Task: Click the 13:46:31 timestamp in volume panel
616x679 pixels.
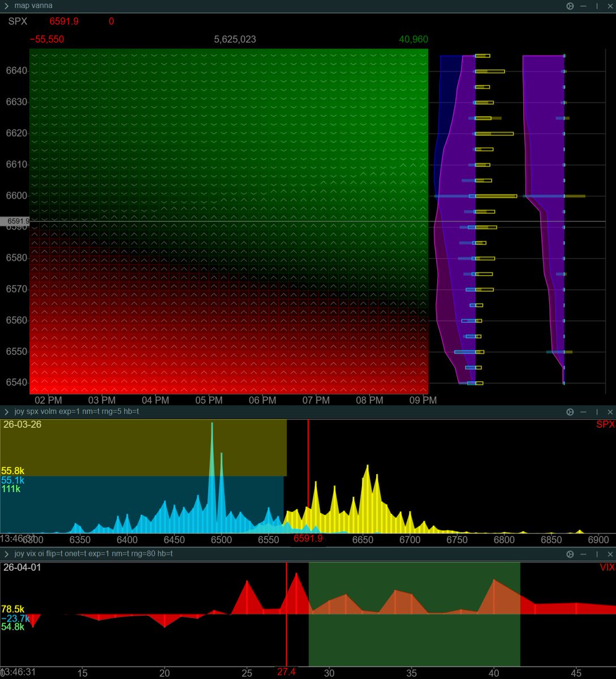Action: tap(18, 538)
